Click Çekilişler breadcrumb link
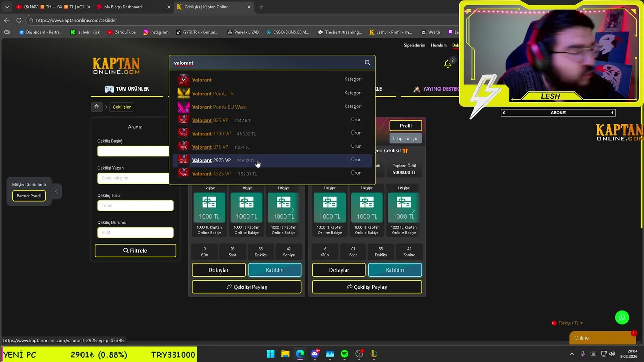Screen dimensions: 644x362 (121, 107)
